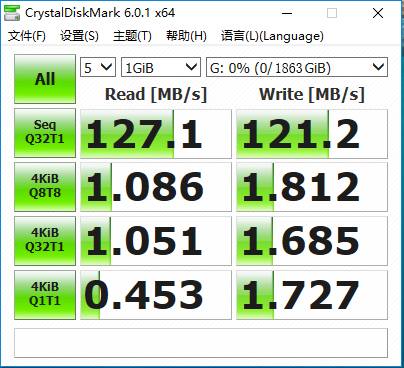Expand the 1GiB test size dropdown

tap(161, 67)
